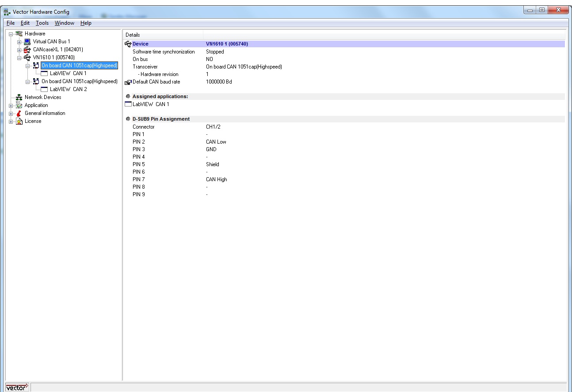Viewport: 572px width, 392px height.
Task: Collapse On board CAN node containing LabVIEW CAN 2
Action: pyautogui.click(x=28, y=81)
